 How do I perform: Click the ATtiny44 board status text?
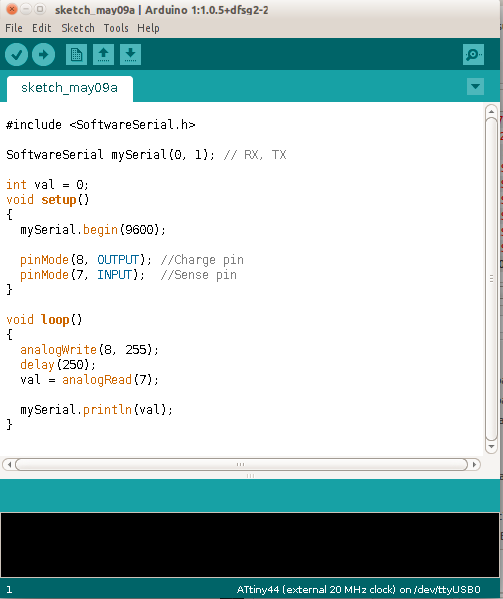358,589
